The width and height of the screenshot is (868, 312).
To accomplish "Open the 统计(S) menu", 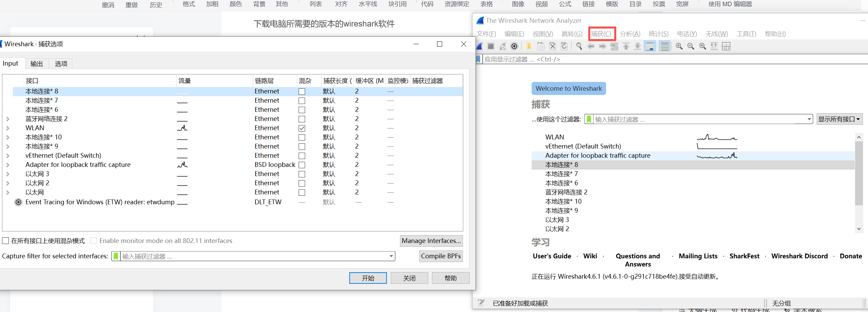I will pyautogui.click(x=658, y=34).
